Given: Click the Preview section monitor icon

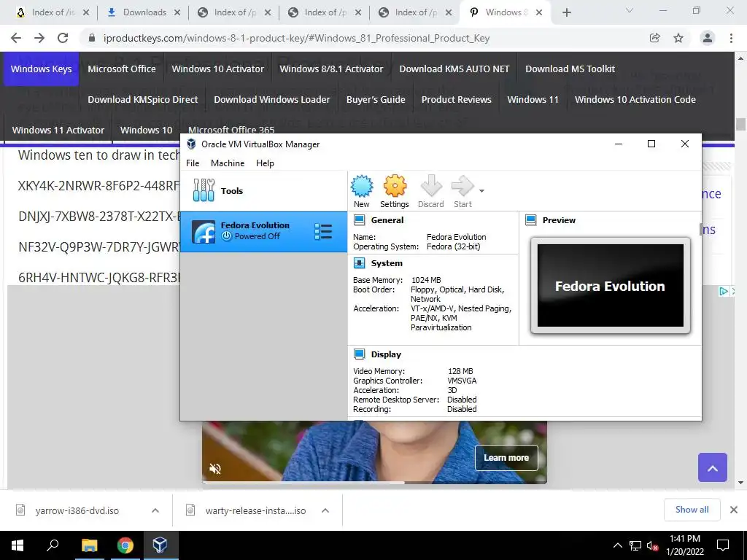Looking at the screenshot, I should coord(531,220).
